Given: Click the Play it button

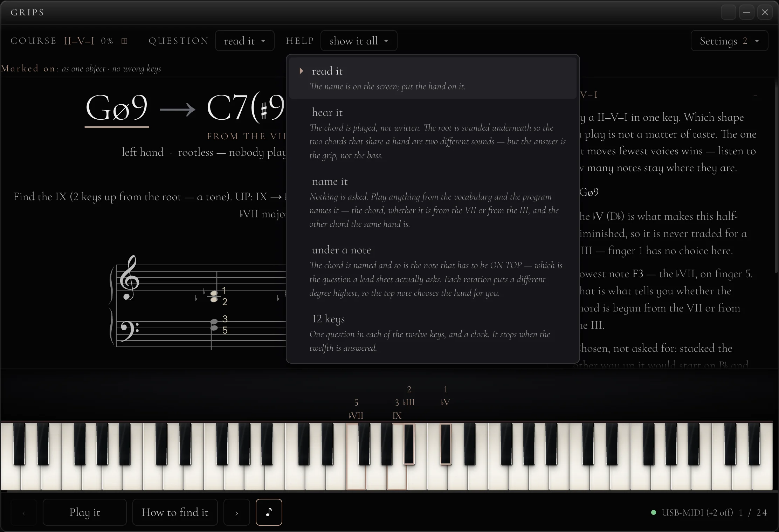Looking at the screenshot, I should tap(84, 512).
